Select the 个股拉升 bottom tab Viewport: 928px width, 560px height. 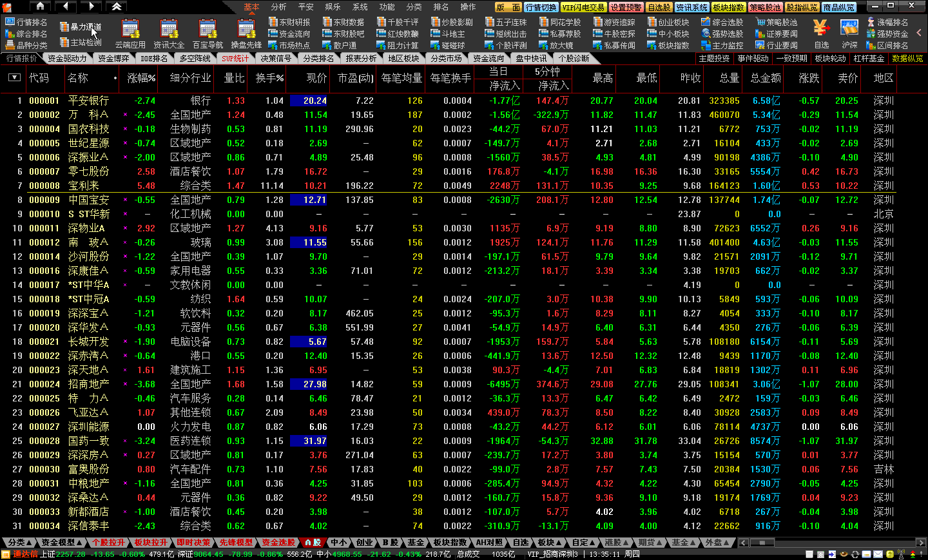pyautogui.click(x=108, y=543)
